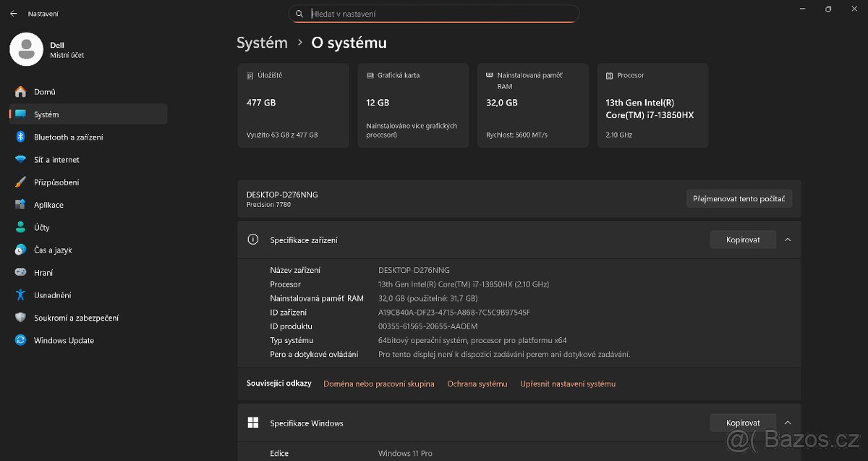868x461 pixels.
Task: Select the Čas a jazyk globe icon
Action: [20, 250]
